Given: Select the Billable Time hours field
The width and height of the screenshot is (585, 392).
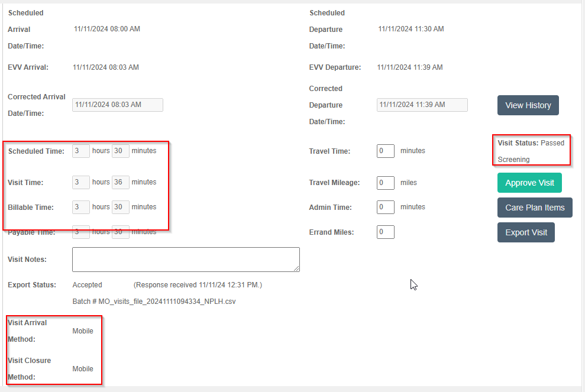Looking at the screenshot, I should click(x=81, y=207).
